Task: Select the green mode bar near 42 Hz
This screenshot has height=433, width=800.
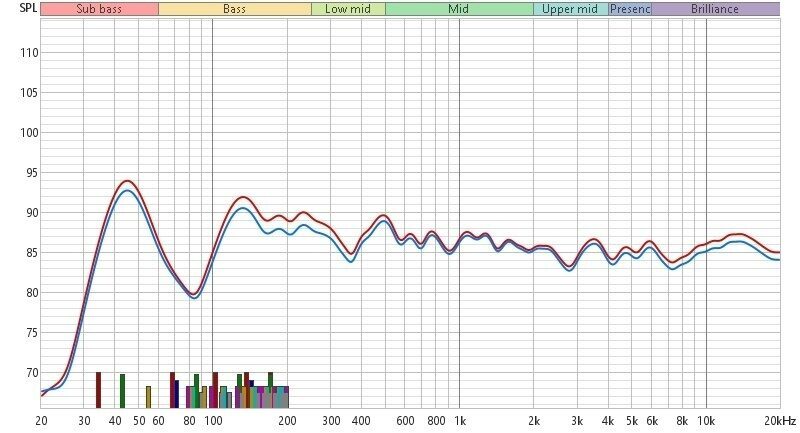Action: (x=122, y=391)
